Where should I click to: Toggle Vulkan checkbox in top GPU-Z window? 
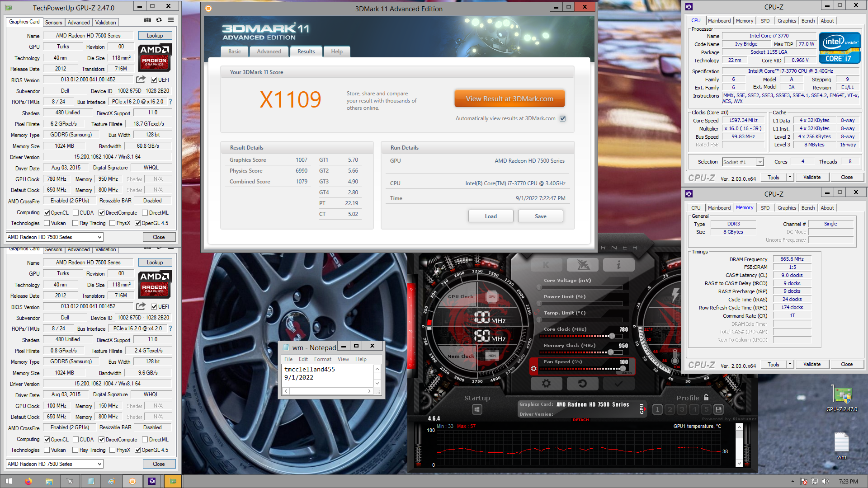coord(47,223)
